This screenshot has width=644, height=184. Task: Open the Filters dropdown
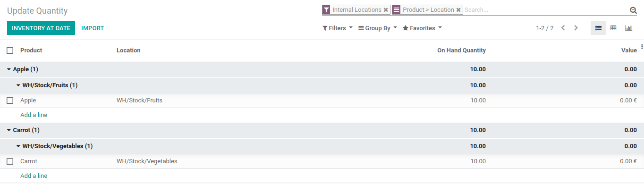tap(338, 28)
